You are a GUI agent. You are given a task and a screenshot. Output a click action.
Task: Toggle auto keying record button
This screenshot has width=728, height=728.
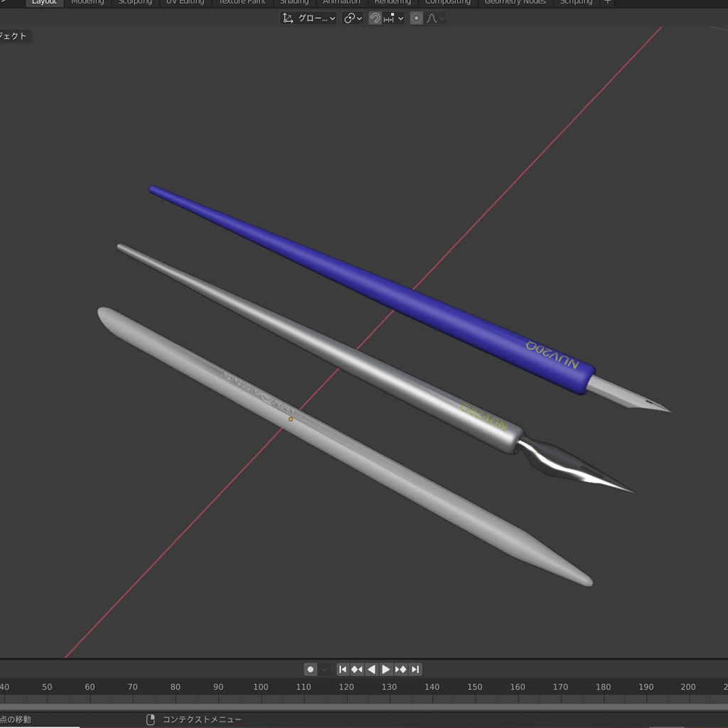311,669
